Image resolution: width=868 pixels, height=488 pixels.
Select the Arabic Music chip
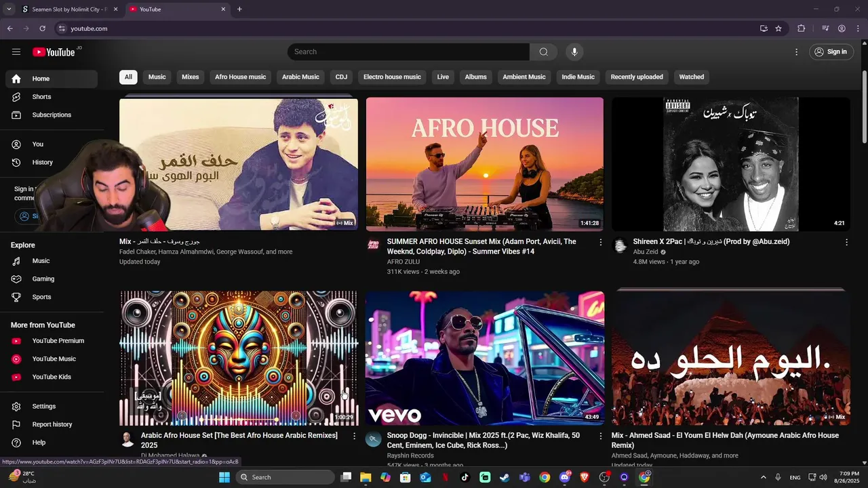[x=300, y=77]
